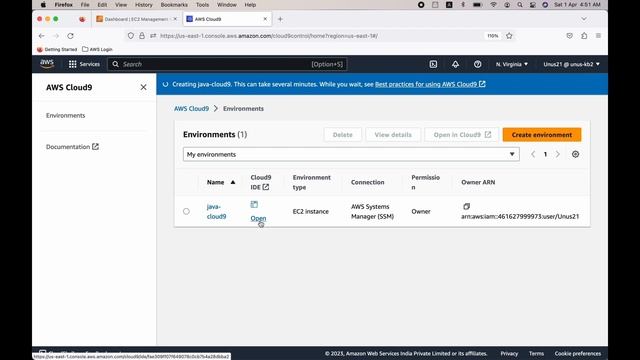This screenshot has height=360, width=640.
Task: Open macOS Control Center icon
Action: [533, 5]
